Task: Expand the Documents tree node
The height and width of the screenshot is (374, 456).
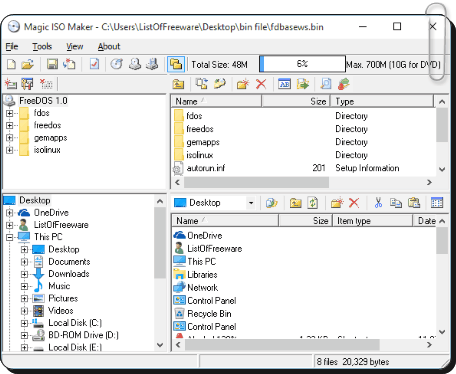Action: click(x=24, y=262)
